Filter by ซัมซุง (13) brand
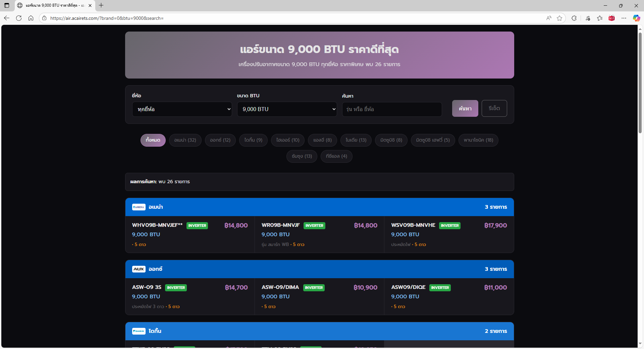Screen dimensions: 644x349 [x=302, y=156]
